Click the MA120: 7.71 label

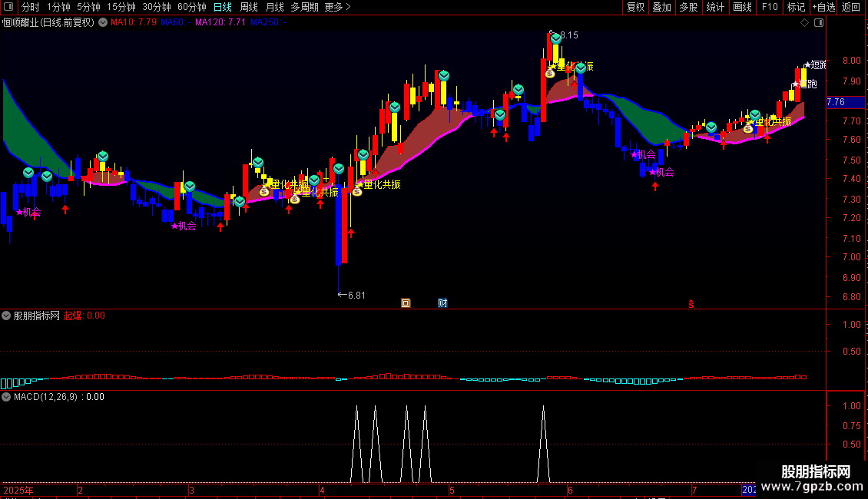point(220,22)
